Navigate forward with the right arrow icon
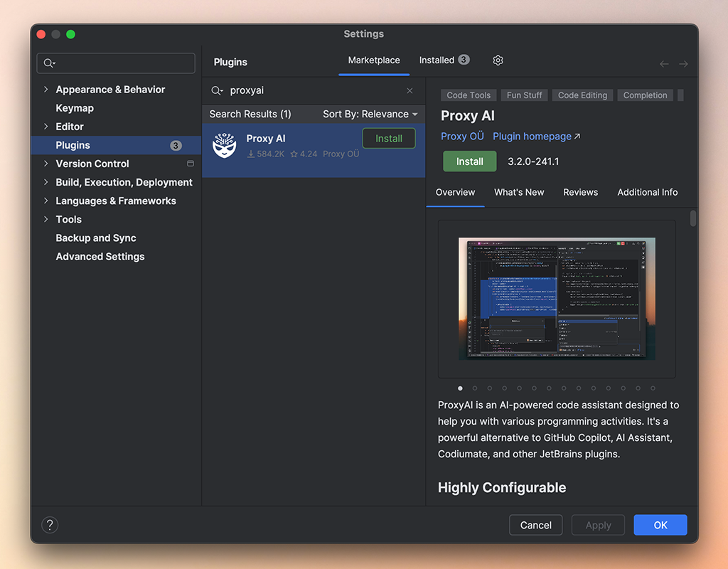The image size is (728, 569). tap(683, 64)
